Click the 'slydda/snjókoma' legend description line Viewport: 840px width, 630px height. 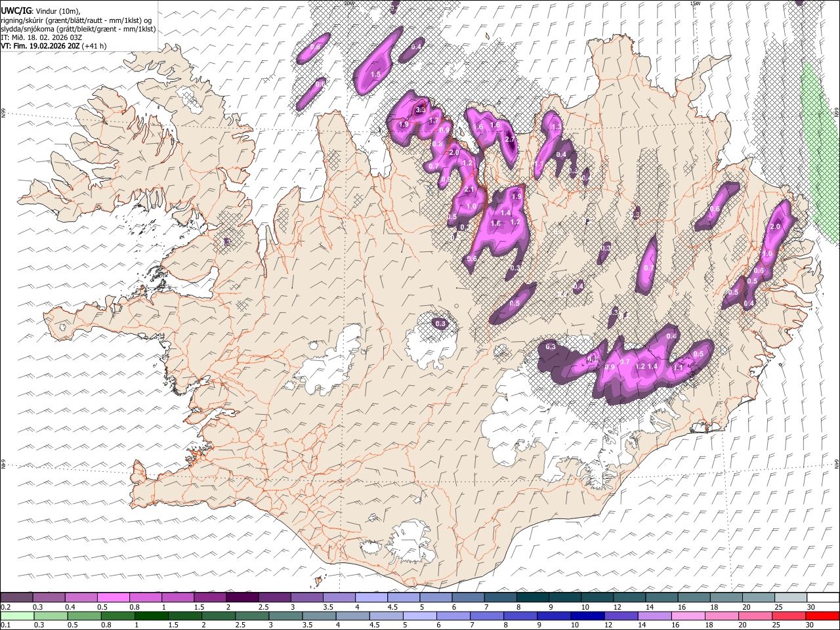tap(78, 29)
